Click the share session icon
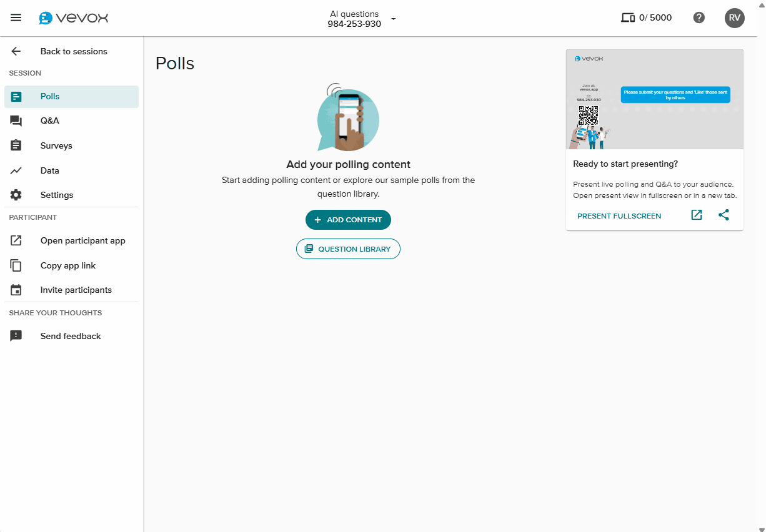 pyautogui.click(x=724, y=215)
